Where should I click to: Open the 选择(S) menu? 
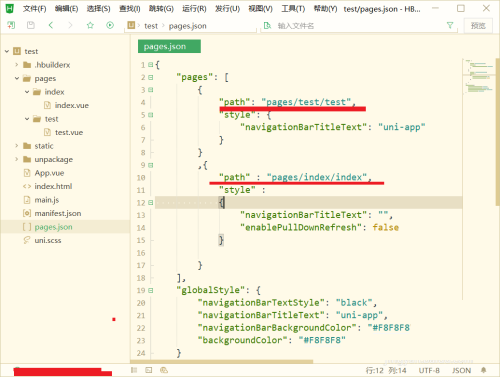[98, 9]
